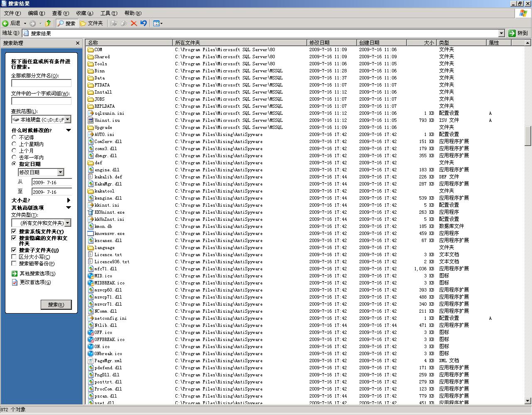The width and height of the screenshot is (532, 415).
Task: Select the MID.ico file icon
Action: point(91,276)
